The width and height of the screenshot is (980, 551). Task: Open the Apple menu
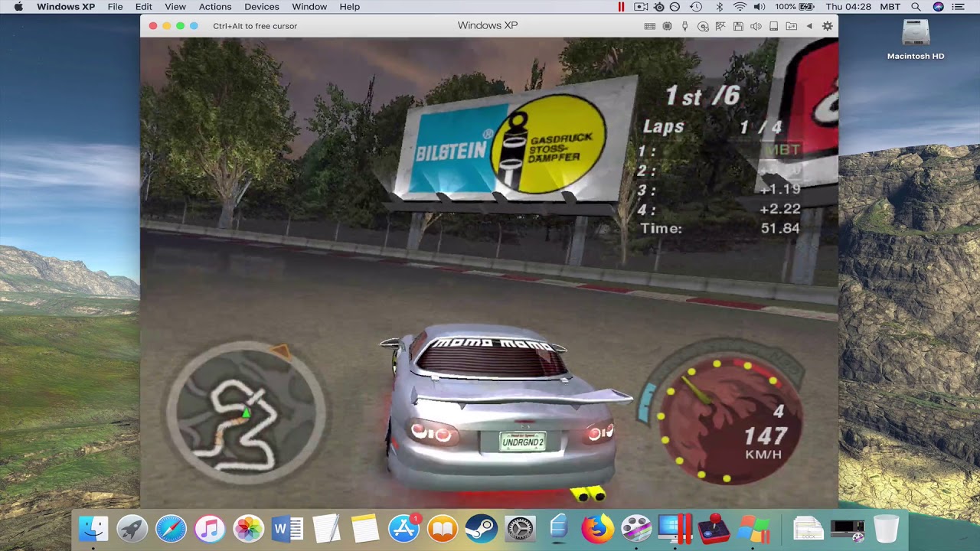[x=18, y=7]
